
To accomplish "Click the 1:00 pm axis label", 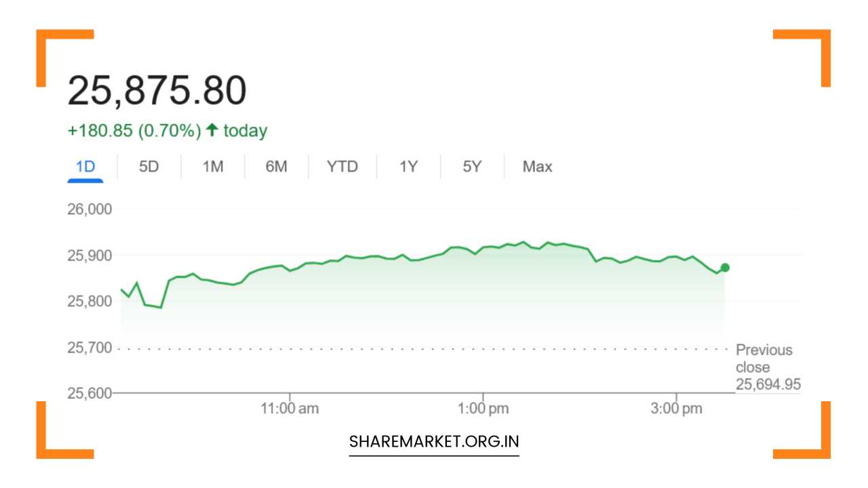I will pyautogui.click(x=484, y=408).
